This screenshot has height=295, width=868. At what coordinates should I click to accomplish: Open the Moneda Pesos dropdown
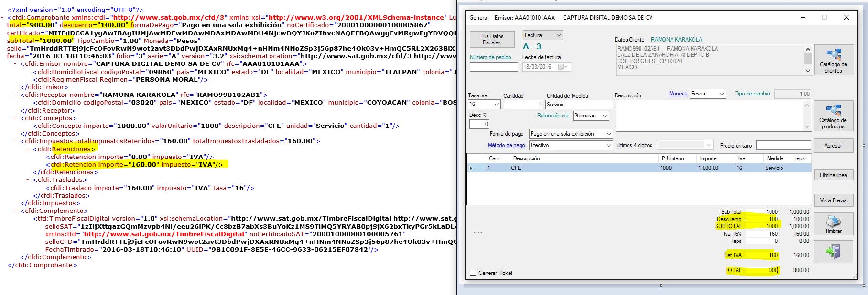click(708, 94)
